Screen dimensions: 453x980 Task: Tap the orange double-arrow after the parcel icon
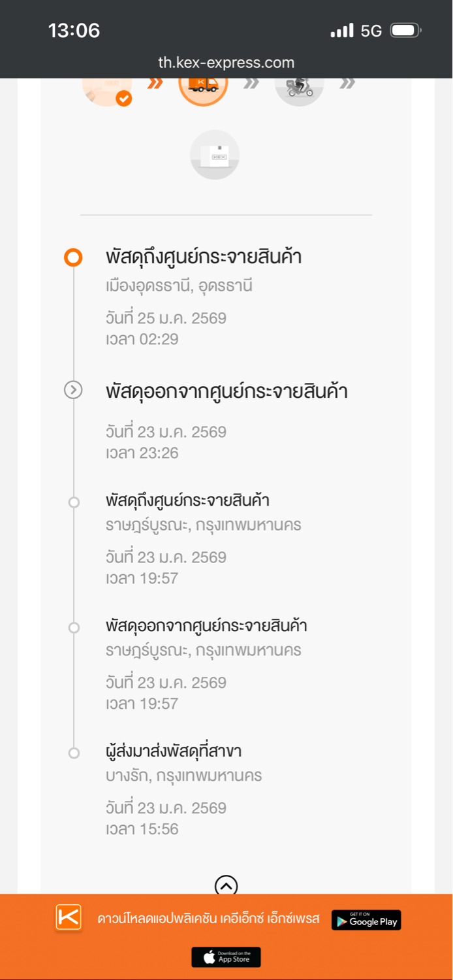pos(155,83)
